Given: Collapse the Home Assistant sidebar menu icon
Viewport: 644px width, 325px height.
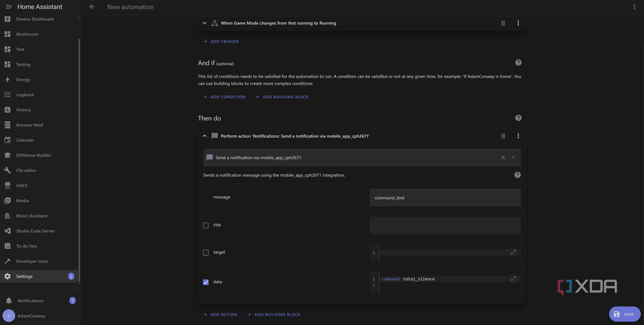Looking at the screenshot, I should coord(9,7).
